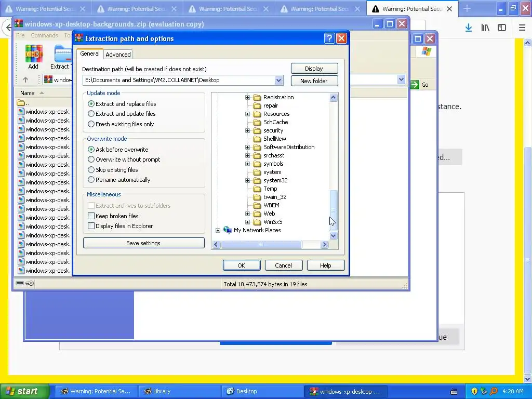Click the security folder icon

(x=257, y=130)
